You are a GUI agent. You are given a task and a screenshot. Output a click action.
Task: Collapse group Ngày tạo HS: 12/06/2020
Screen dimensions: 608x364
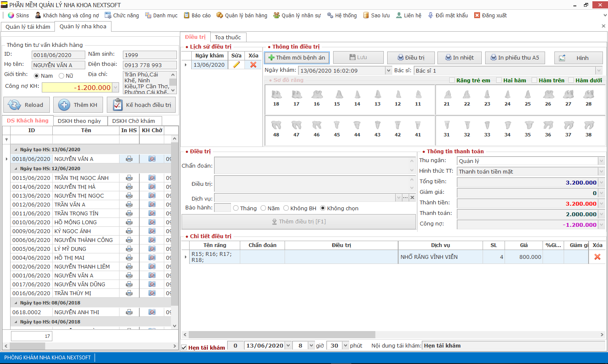tap(16, 168)
